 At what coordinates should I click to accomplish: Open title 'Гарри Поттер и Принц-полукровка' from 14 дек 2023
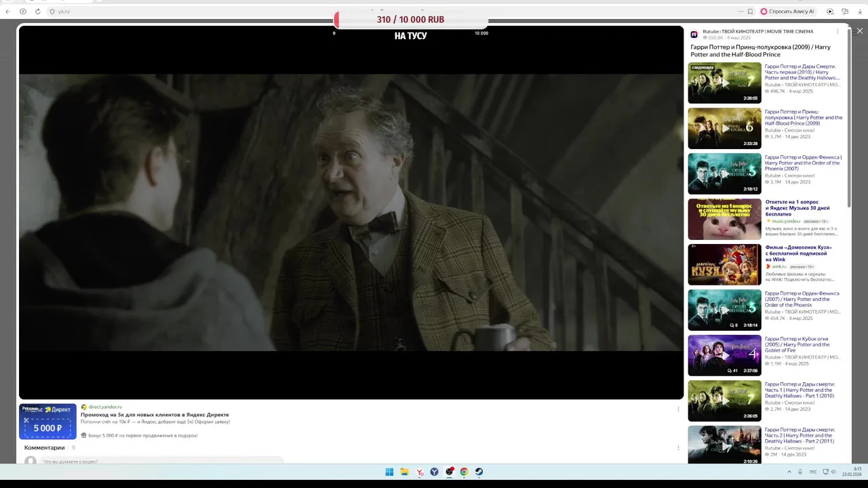(x=804, y=117)
